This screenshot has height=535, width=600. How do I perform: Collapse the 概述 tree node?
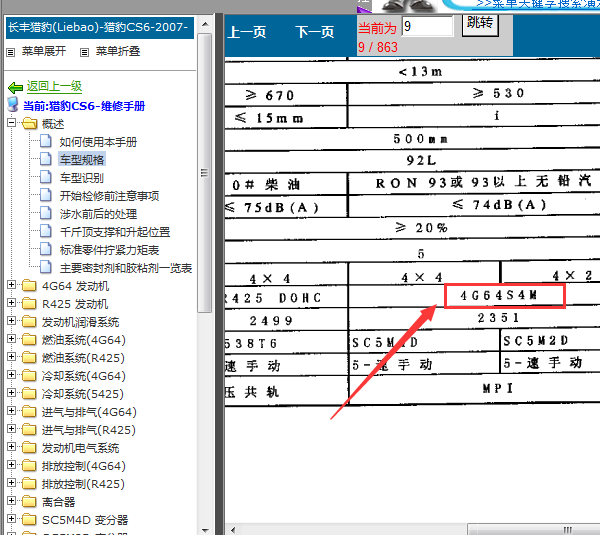(x=11, y=123)
